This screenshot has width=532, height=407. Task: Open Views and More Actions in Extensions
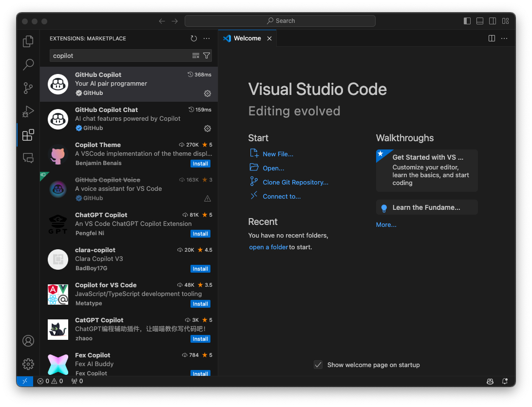click(x=207, y=38)
